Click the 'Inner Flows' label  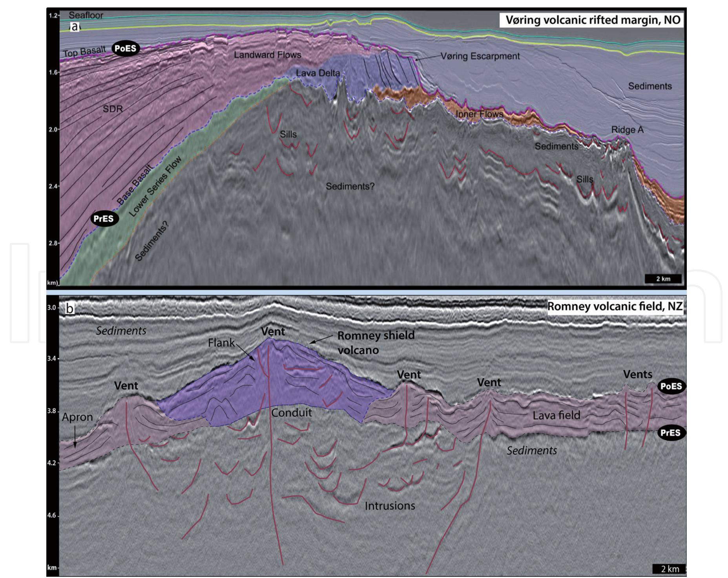479,114
